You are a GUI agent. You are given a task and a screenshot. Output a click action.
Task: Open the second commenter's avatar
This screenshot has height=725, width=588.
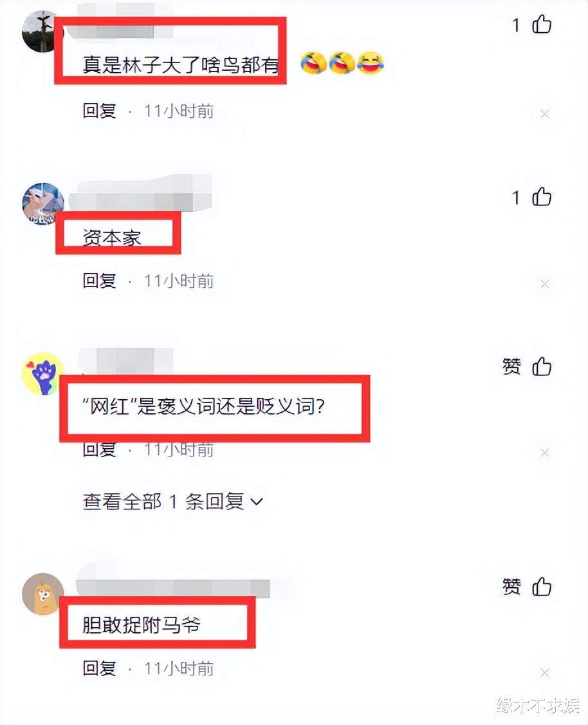(x=42, y=203)
